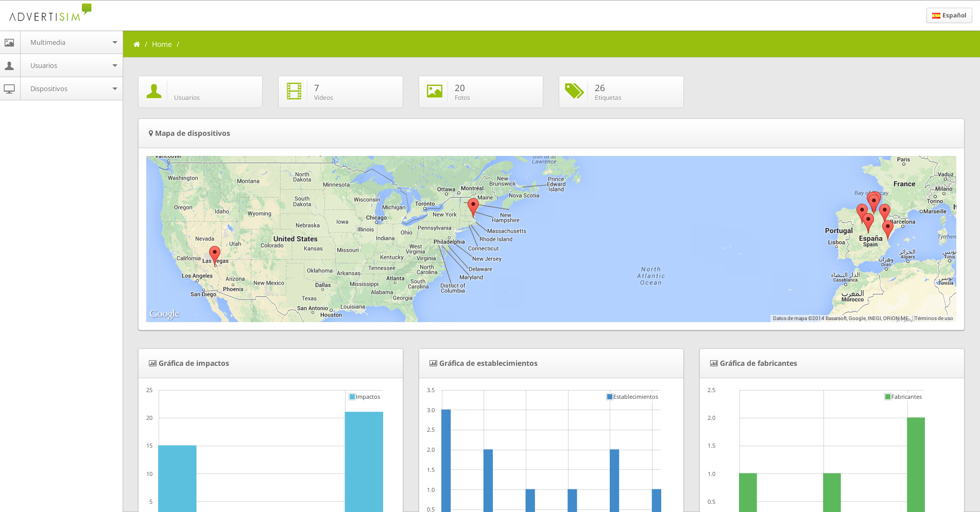
Task: Open the Usuarios summary card
Action: click(200, 92)
